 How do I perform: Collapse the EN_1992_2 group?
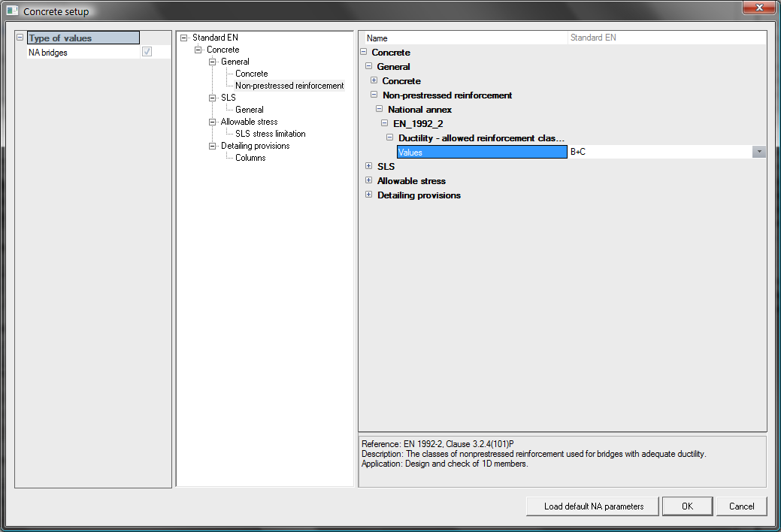click(384, 123)
